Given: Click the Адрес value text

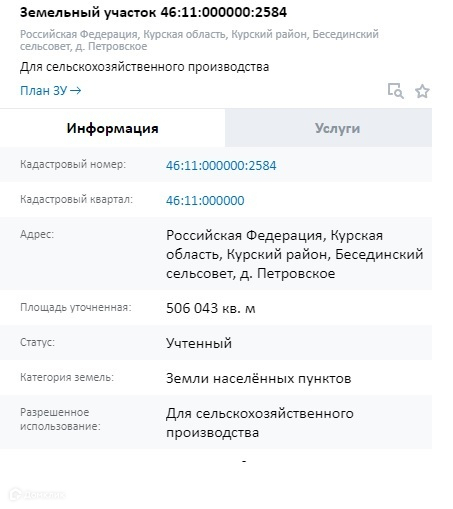Looking at the screenshot, I should [x=295, y=254].
